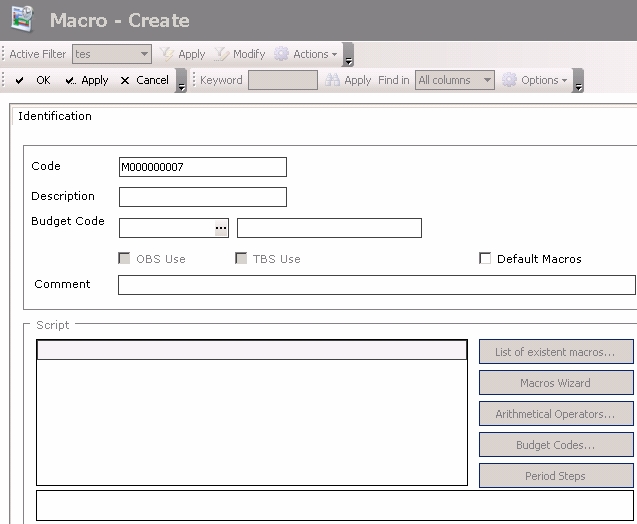
Task: Launch the Macros Wizard
Action: pos(556,382)
